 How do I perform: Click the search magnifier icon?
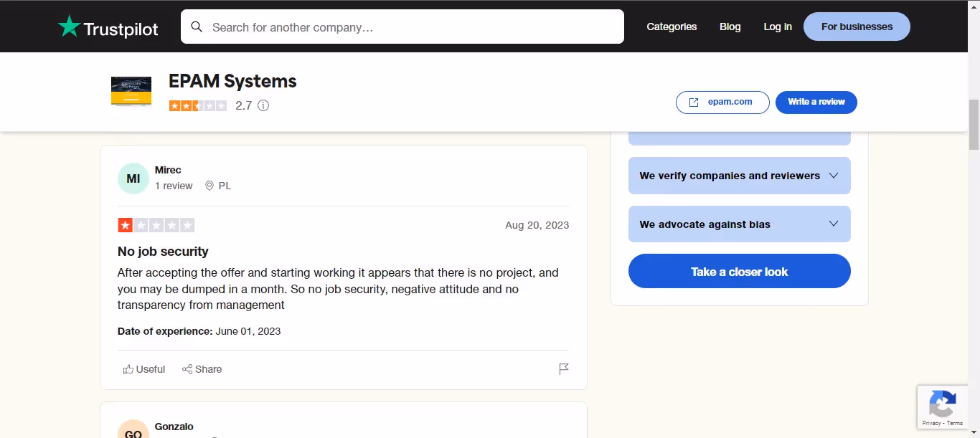coord(197,27)
